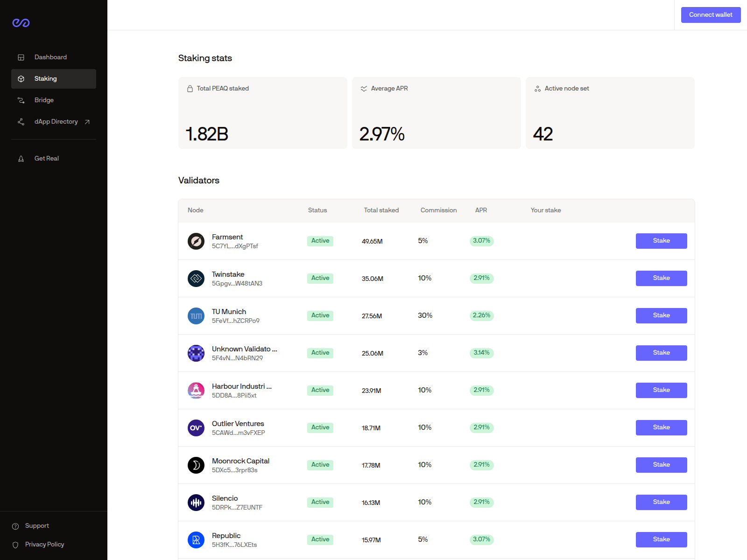The image size is (747, 560).
Task: Click the Farmsent validator avatar
Action: [196, 241]
